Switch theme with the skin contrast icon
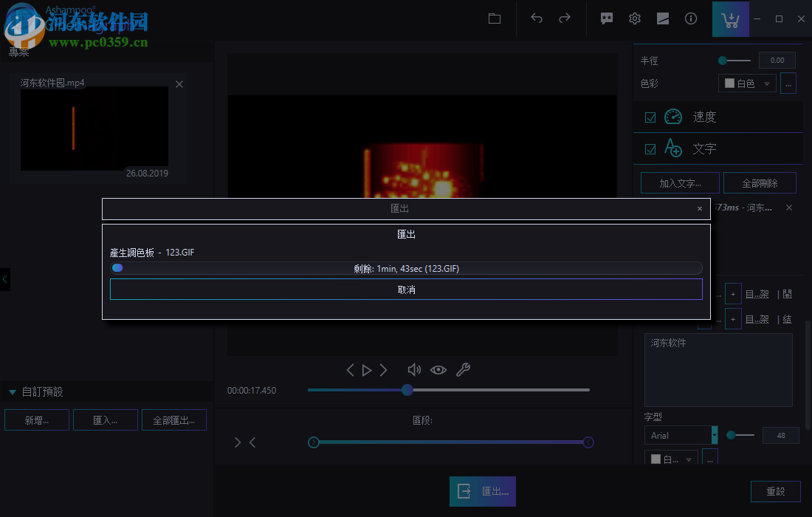 [663, 18]
